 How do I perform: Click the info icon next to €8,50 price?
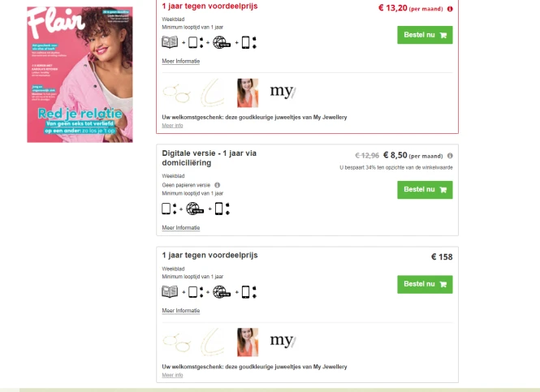coord(450,156)
